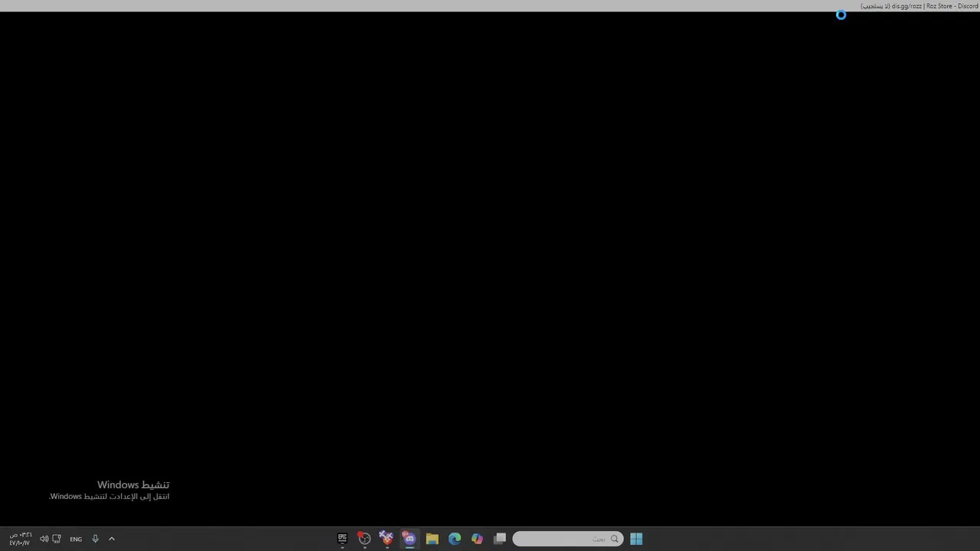Image resolution: width=980 pixels, height=551 pixels.
Task: Click the microphone tray icon
Action: 95,539
